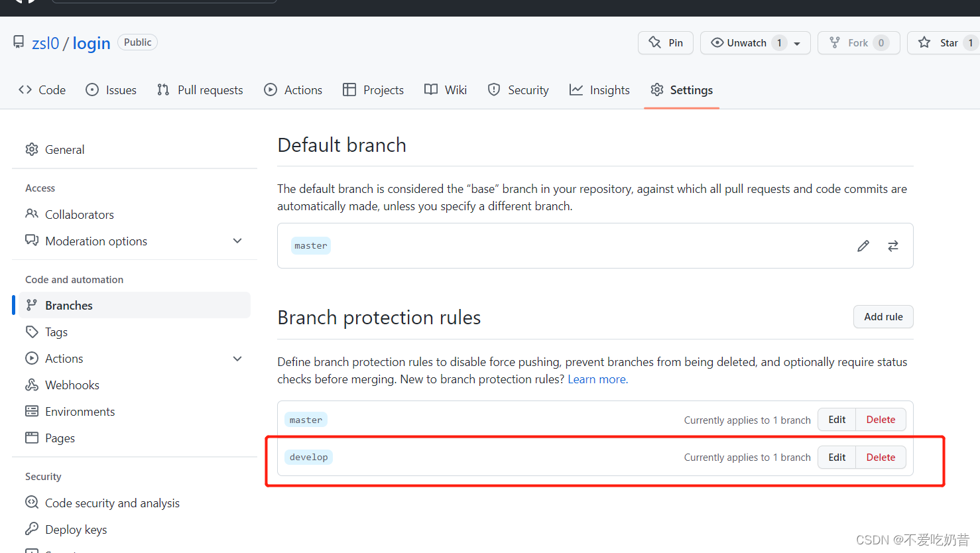This screenshot has height=553, width=980.
Task: Click the repository icon beside zsl0
Action: (x=19, y=42)
